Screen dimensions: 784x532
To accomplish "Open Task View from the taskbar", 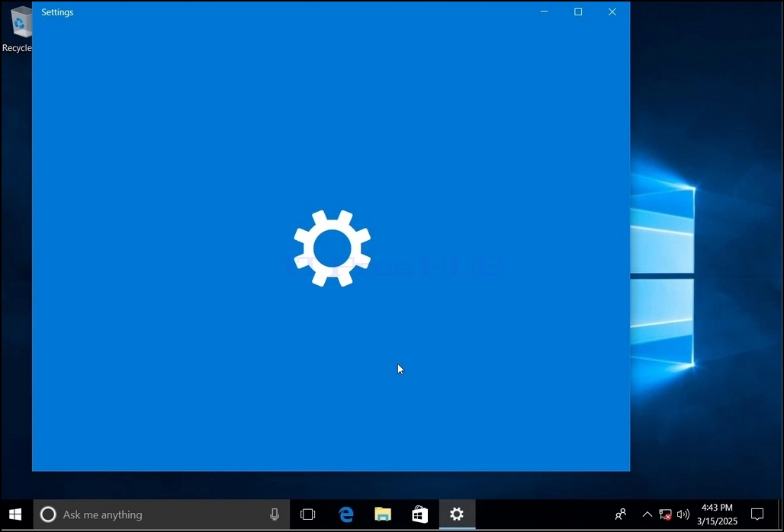I will (307, 514).
